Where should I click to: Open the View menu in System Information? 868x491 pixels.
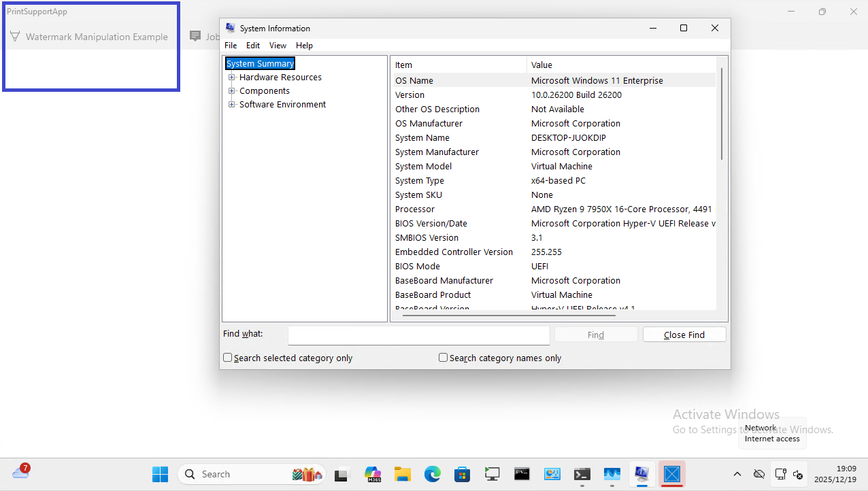pos(278,46)
